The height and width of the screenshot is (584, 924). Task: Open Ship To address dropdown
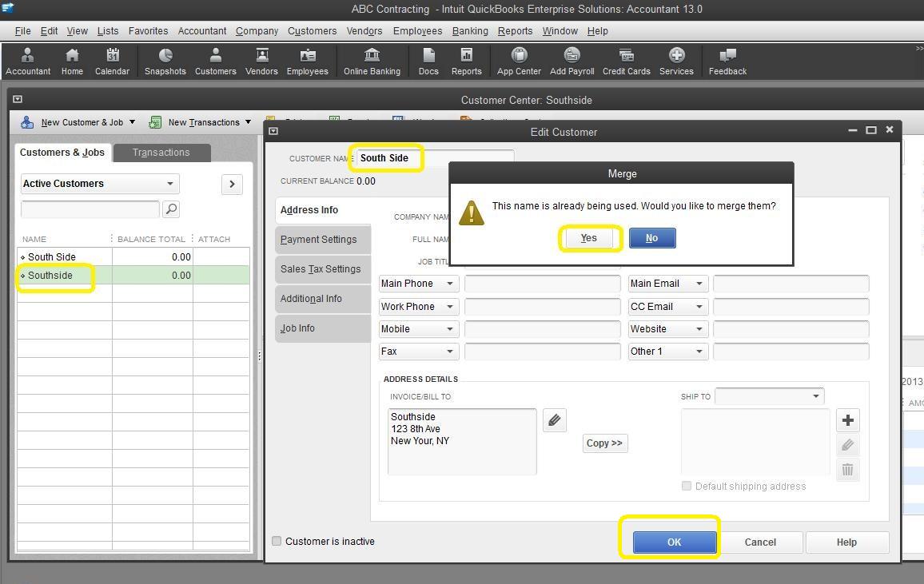click(x=769, y=396)
